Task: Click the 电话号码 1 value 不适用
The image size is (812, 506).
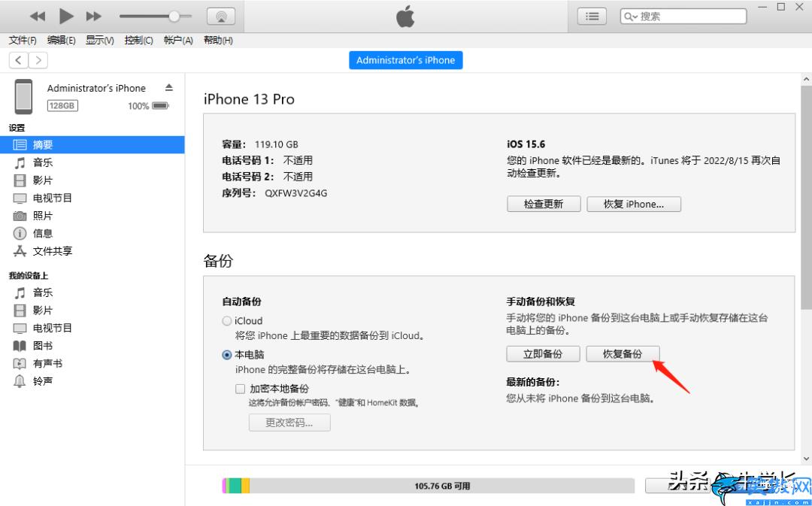Action: coord(298,161)
